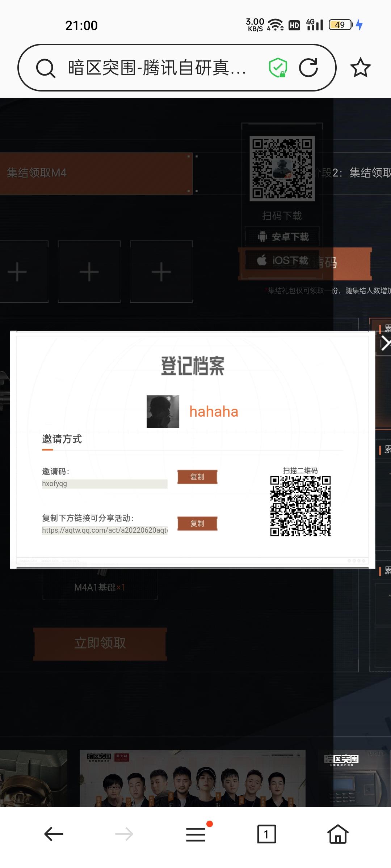Tap the 邀请方式 heading
Viewport: 391px width, 868px height.
(62, 439)
